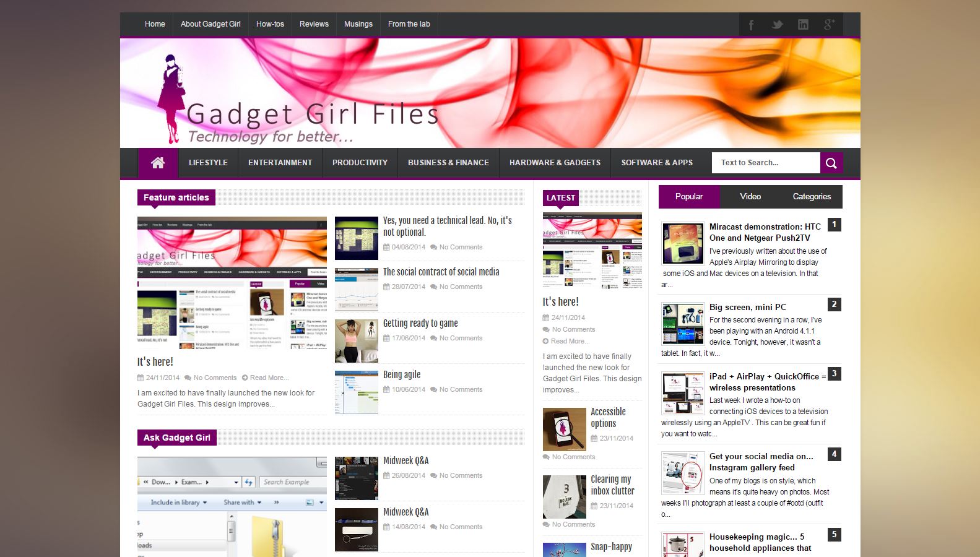Open 'Housekeeping magic' popular post

click(760, 542)
